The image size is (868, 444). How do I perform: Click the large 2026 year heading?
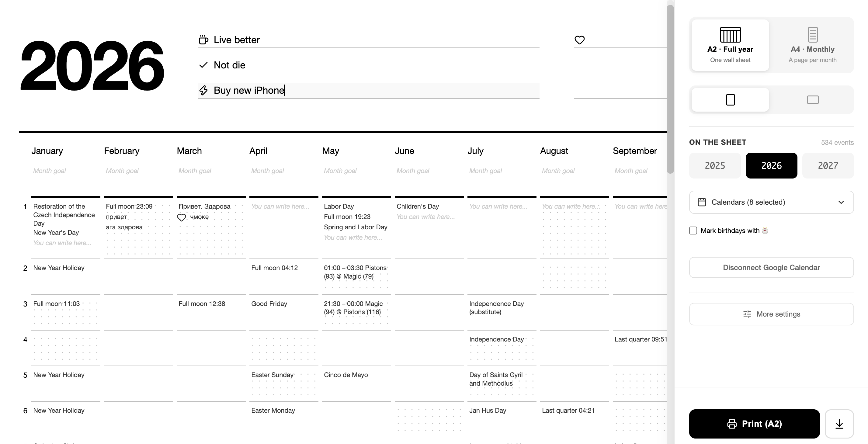point(92,65)
